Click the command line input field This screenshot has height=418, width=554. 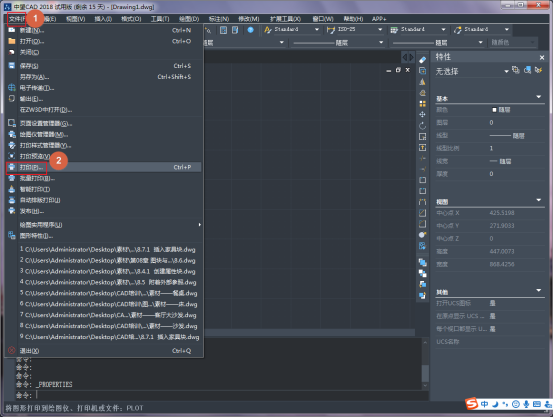click(x=226, y=395)
